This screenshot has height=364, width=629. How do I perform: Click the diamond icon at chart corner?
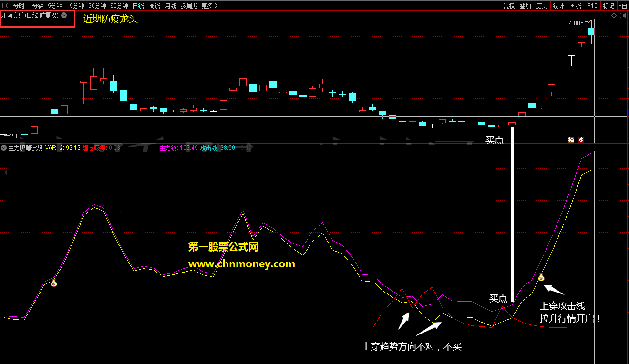pyautogui.click(x=614, y=16)
